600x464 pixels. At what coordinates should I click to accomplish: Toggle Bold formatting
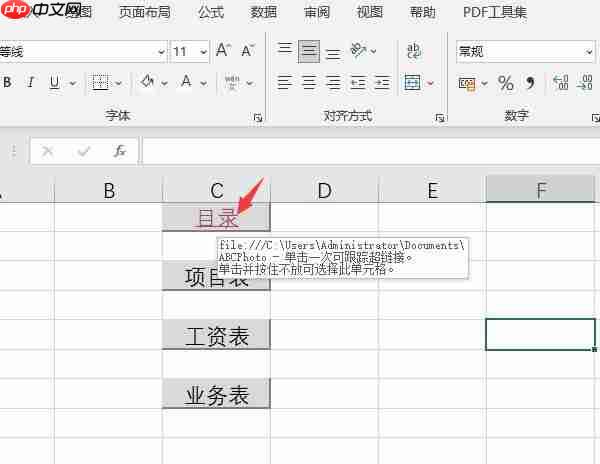point(7,82)
